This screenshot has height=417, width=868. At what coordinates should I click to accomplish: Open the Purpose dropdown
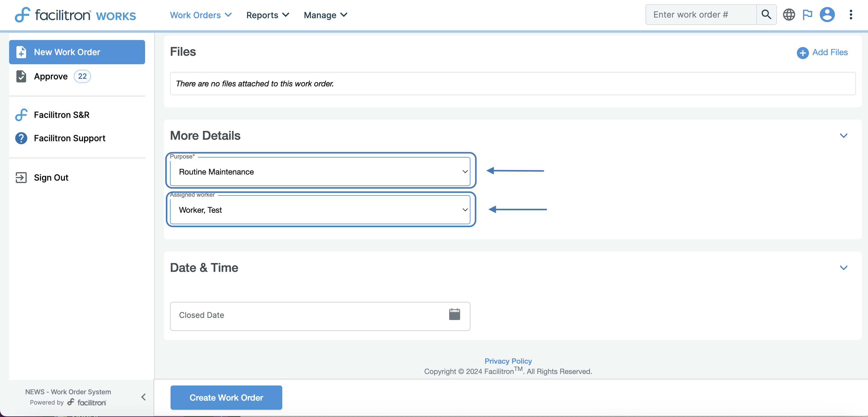pos(320,172)
